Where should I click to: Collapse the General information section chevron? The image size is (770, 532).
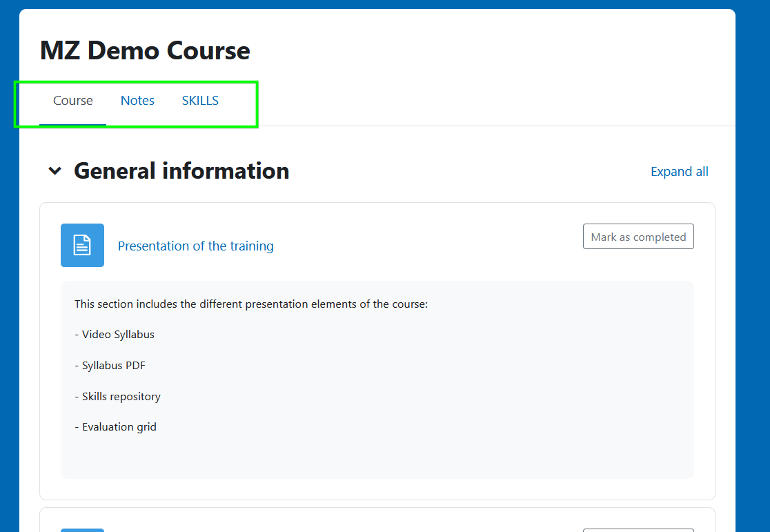pyautogui.click(x=55, y=171)
